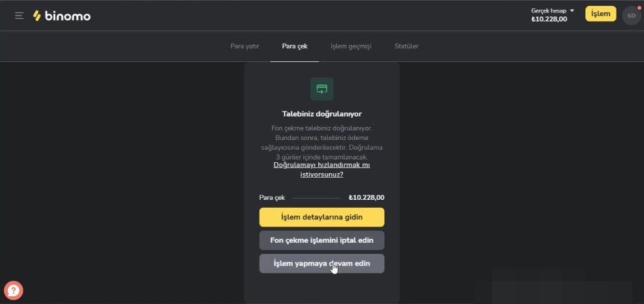Click the green withdrawal status icon
Image resolution: width=644 pixels, height=304 pixels.
(321, 89)
